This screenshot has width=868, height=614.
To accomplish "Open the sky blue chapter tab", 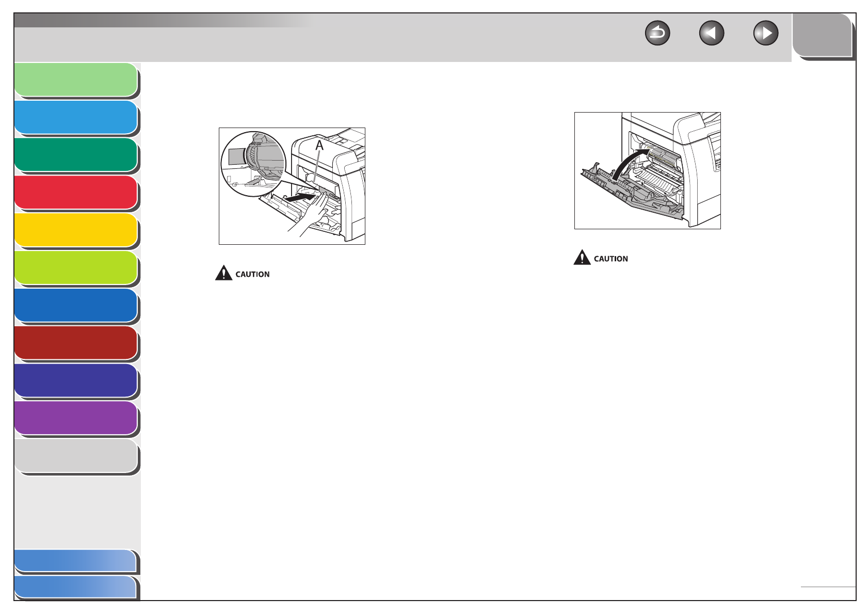I will pyautogui.click(x=76, y=118).
